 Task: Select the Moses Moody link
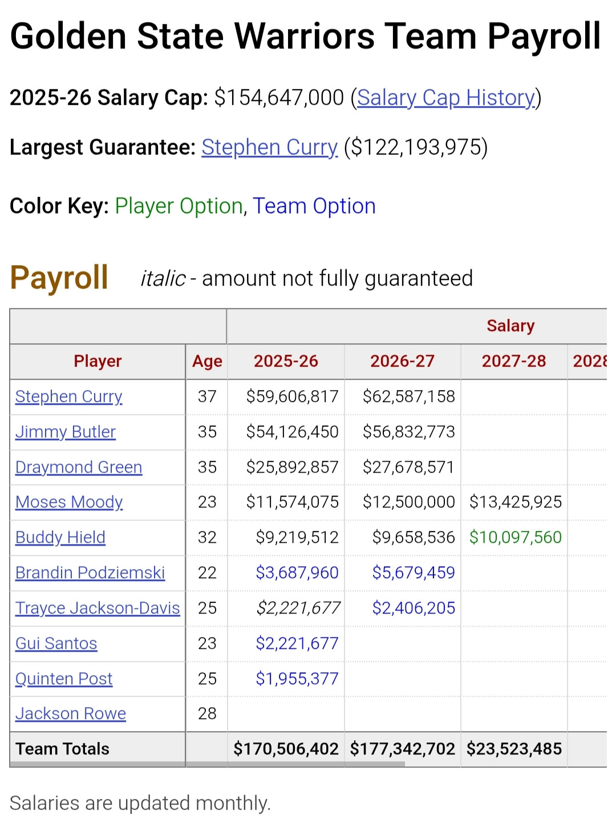point(68,502)
